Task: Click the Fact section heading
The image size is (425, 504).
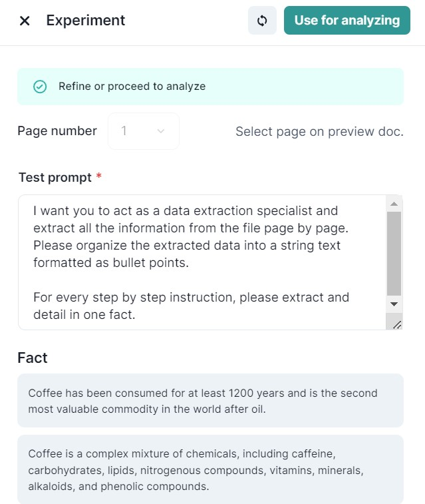Action: point(33,358)
